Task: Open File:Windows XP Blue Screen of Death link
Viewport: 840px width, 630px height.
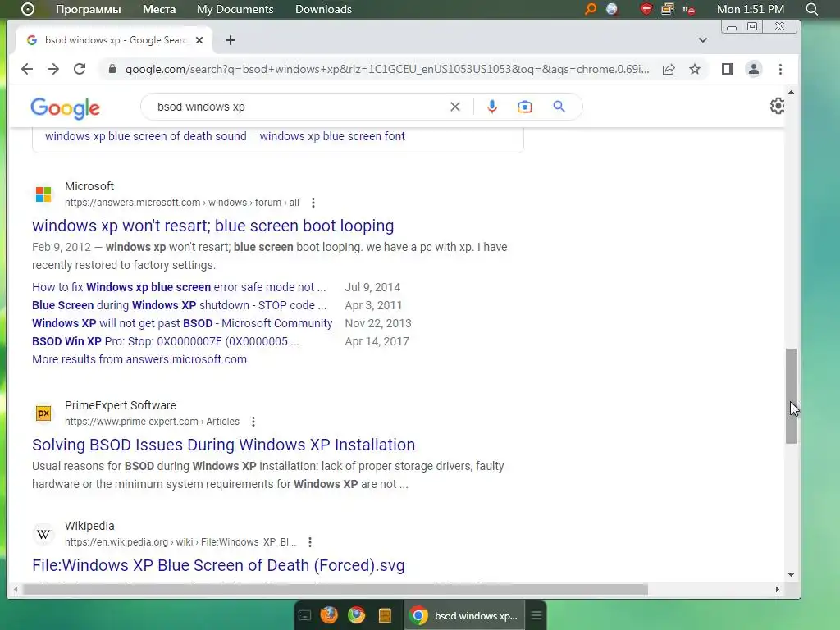Action: point(218,565)
